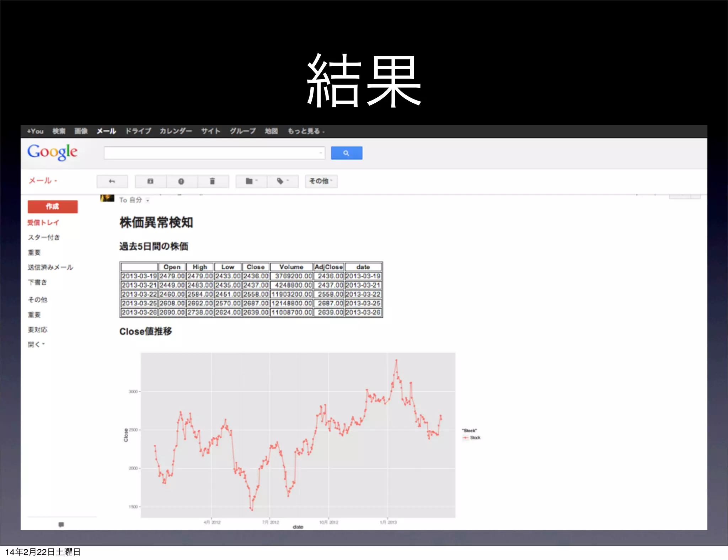Image resolution: width=728 pixels, height=560 pixels.
Task: Click the back-to-inbox arrow button
Action: 112,181
